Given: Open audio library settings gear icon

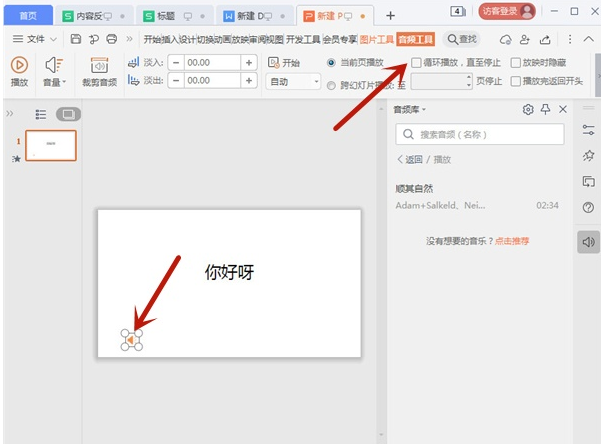Looking at the screenshot, I should coord(528,109).
